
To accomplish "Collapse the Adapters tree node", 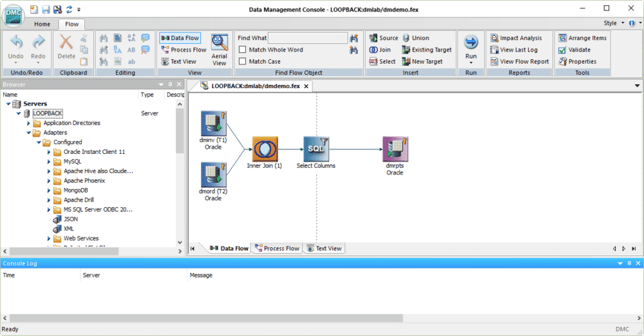I will 28,133.
